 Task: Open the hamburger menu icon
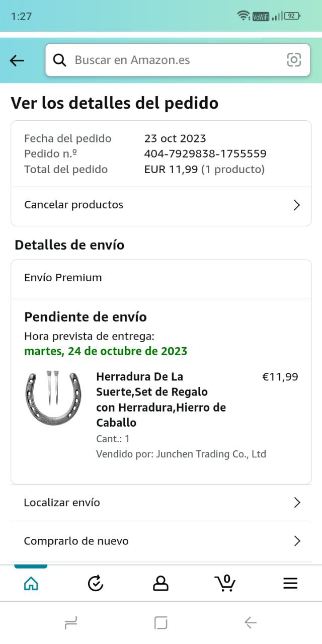(290, 583)
